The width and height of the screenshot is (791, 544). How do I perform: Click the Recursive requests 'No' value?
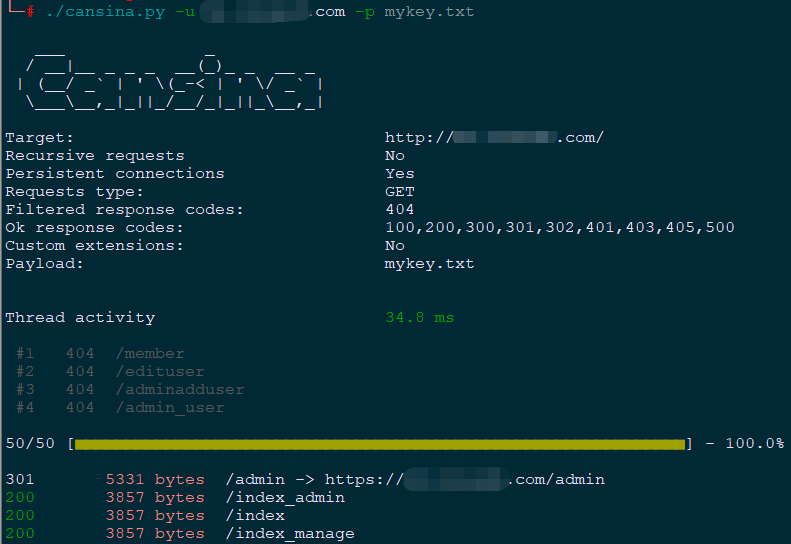coord(395,155)
